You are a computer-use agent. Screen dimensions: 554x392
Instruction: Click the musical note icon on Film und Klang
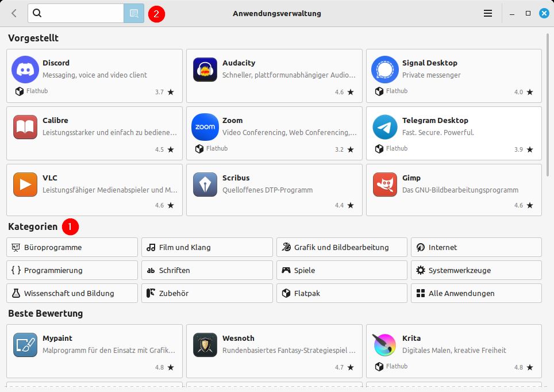(151, 247)
